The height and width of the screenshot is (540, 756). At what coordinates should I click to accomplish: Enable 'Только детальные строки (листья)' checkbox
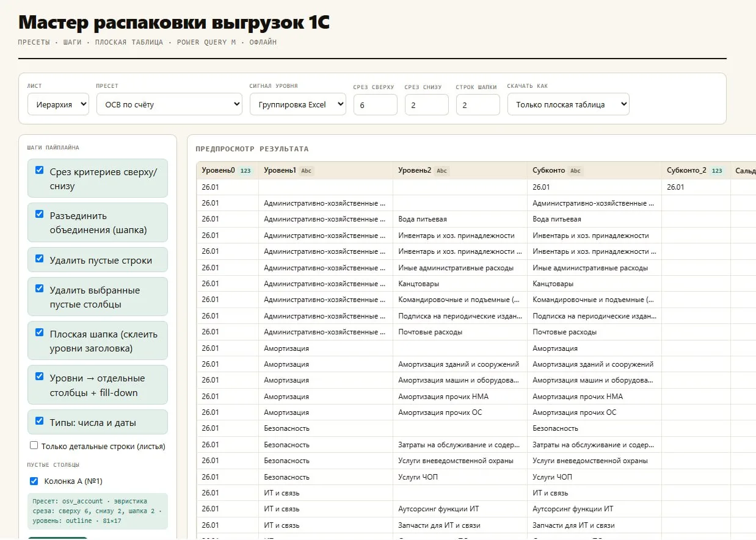34,446
